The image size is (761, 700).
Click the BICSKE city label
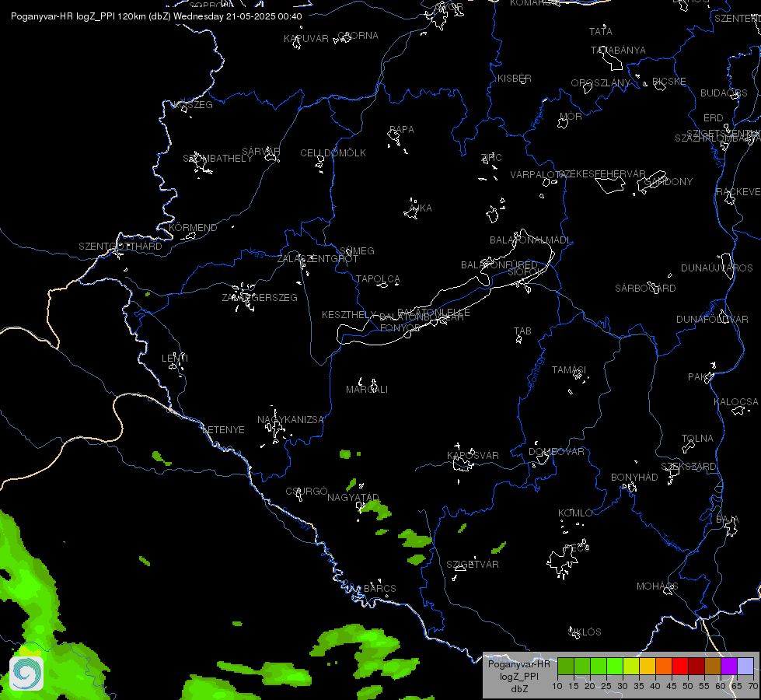[668, 82]
